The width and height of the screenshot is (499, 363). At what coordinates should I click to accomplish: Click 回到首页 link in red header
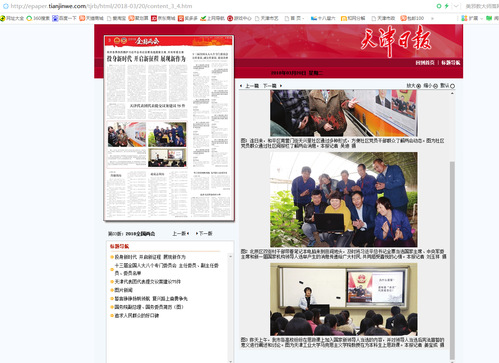[x=425, y=63]
